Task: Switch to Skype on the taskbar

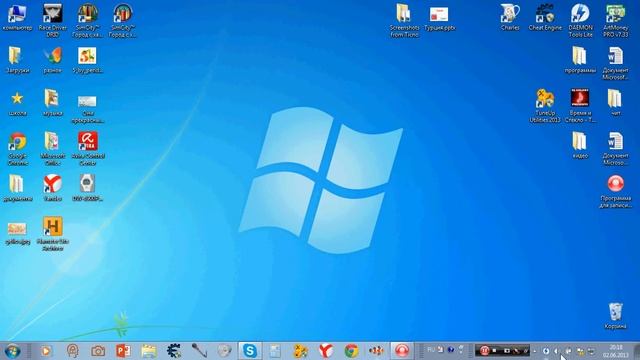Action: coord(250,351)
